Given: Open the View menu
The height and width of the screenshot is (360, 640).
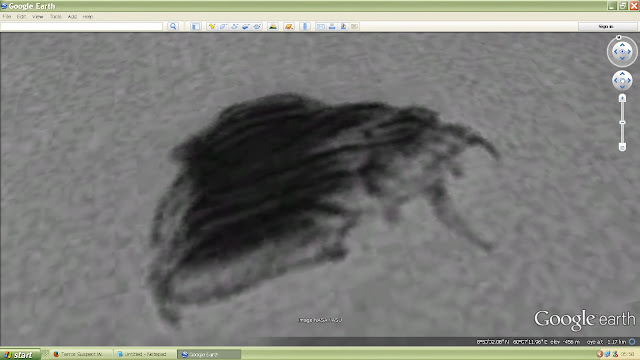Looking at the screenshot, I should coord(38,17).
